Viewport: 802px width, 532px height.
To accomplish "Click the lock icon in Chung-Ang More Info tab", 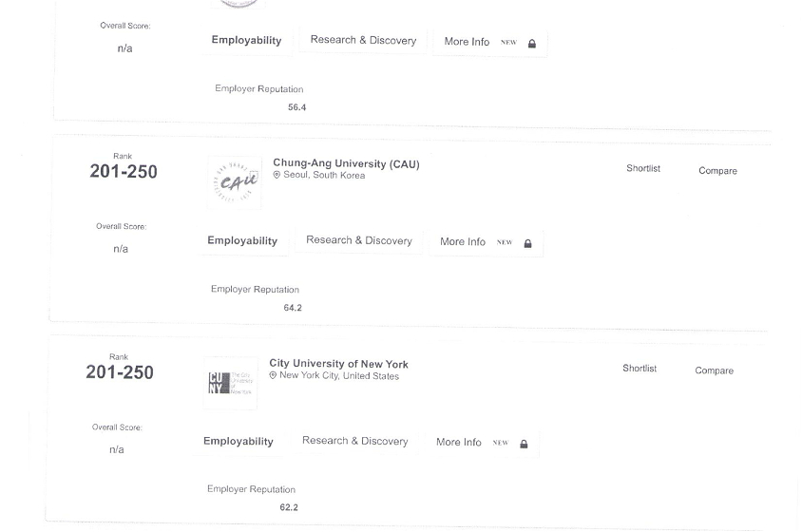I will coord(527,243).
